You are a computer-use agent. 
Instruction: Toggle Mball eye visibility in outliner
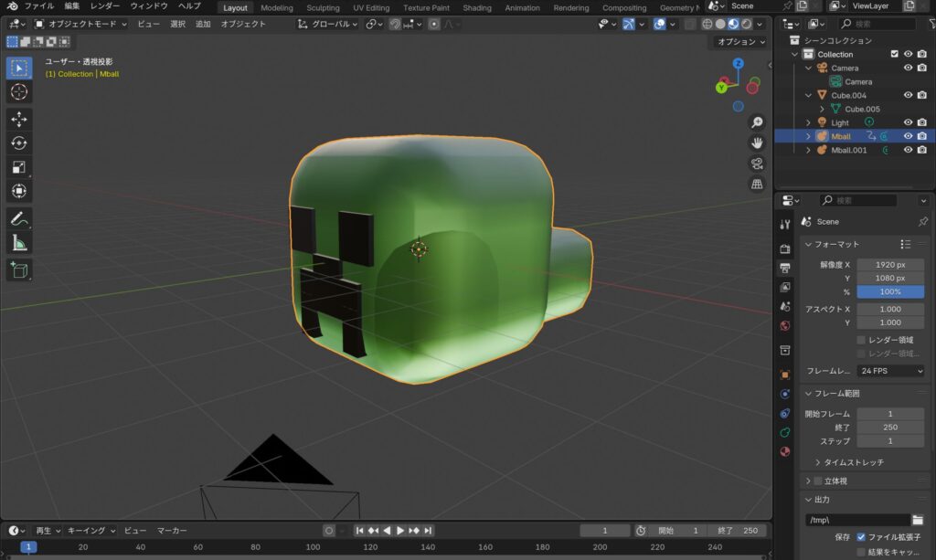pyautogui.click(x=908, y=136)
